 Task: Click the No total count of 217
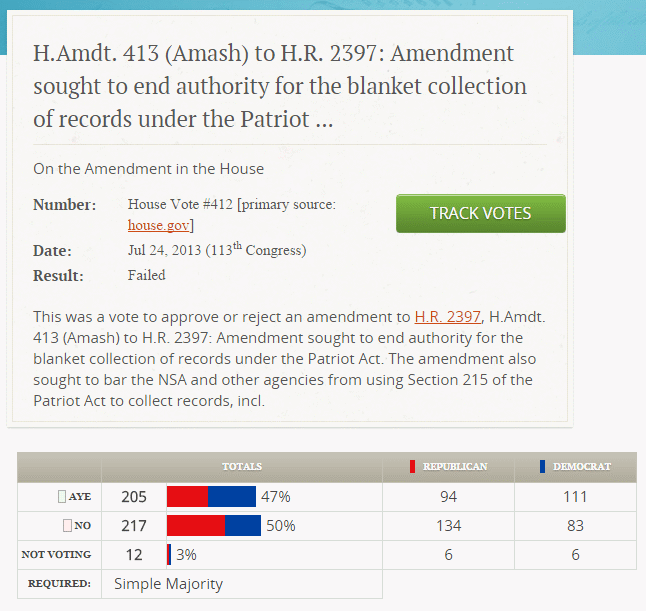(x=134, y=525)
